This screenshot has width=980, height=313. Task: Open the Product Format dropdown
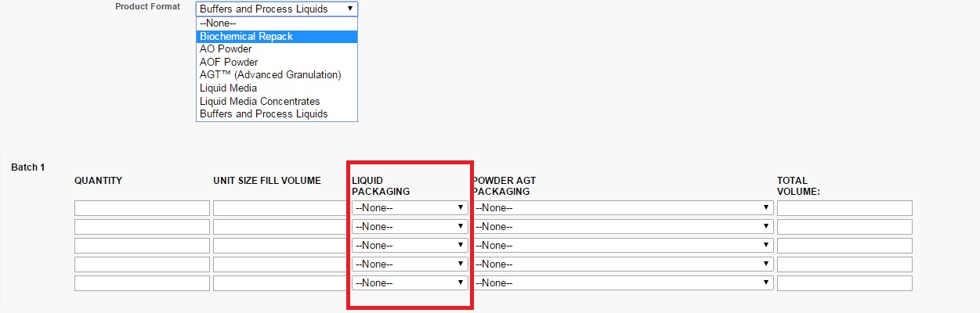point(277,9)
